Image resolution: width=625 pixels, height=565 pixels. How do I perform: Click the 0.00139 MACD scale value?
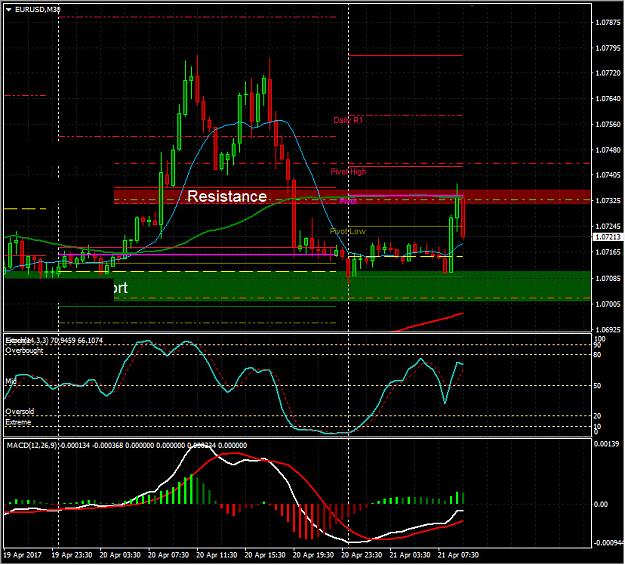pyautogui.click(x=606, y=444)
